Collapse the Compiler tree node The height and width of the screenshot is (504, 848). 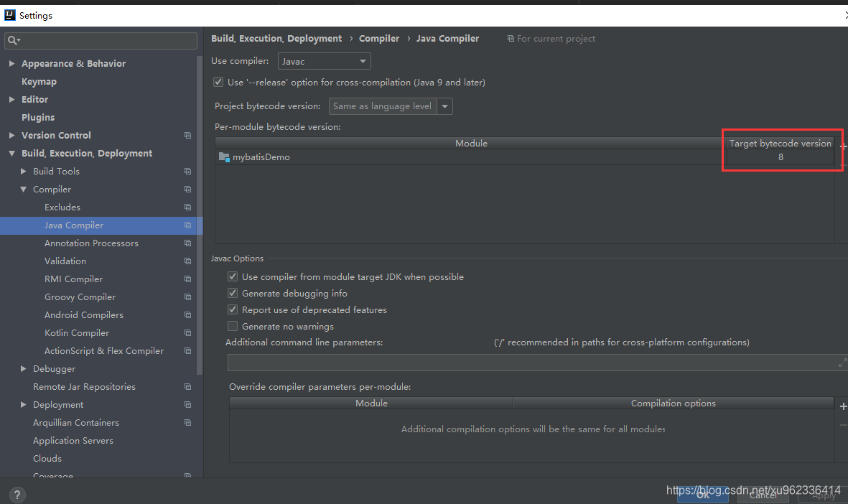(x=23, y=190)
